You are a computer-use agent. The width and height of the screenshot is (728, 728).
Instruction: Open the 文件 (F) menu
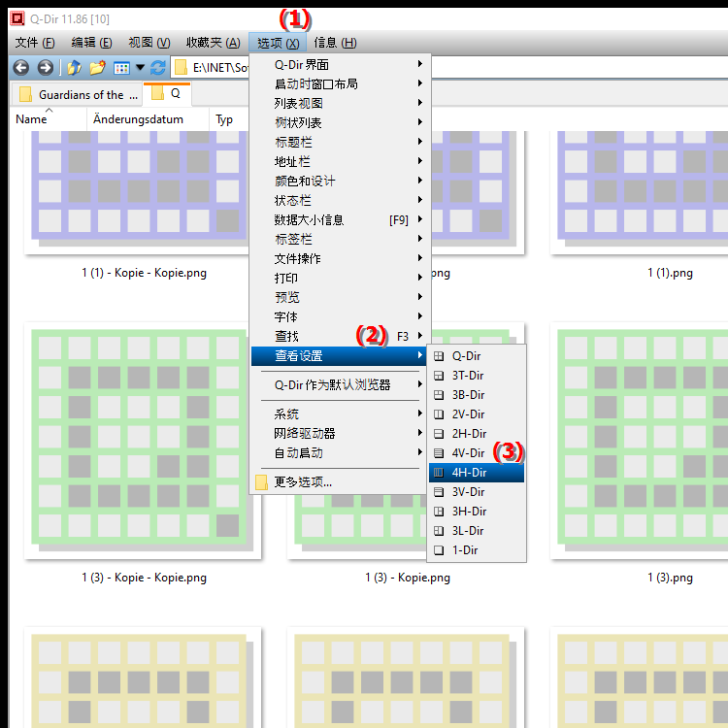[x=35, y=43]
